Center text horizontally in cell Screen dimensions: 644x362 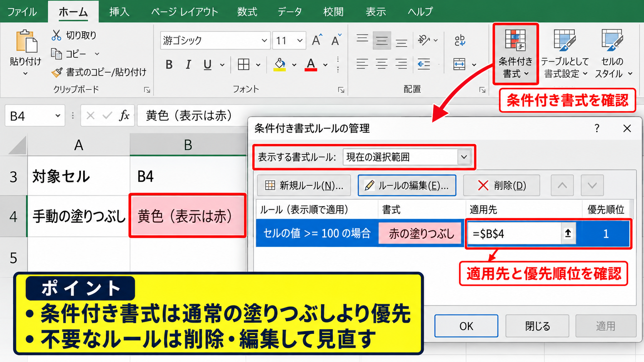tap(382, 64)
